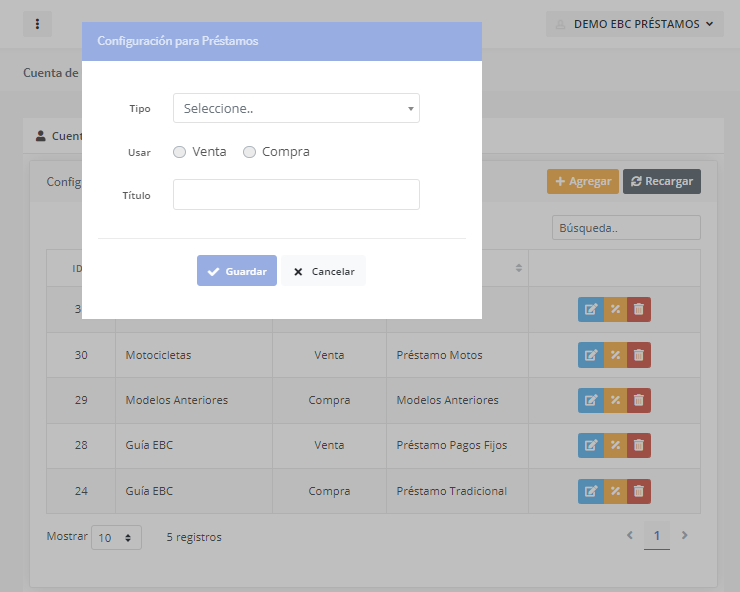Click percent icon for row ID 28

click(x=615, y=445)
